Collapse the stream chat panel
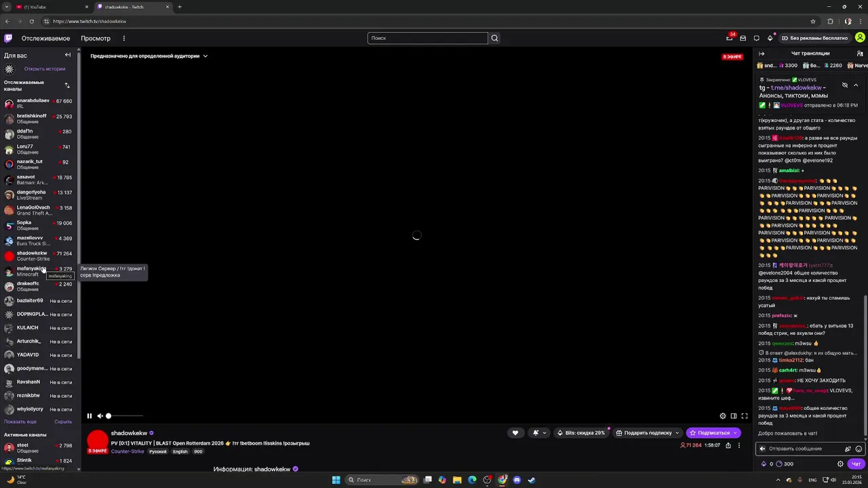The image size is (868, 488). tap(762, 54)
